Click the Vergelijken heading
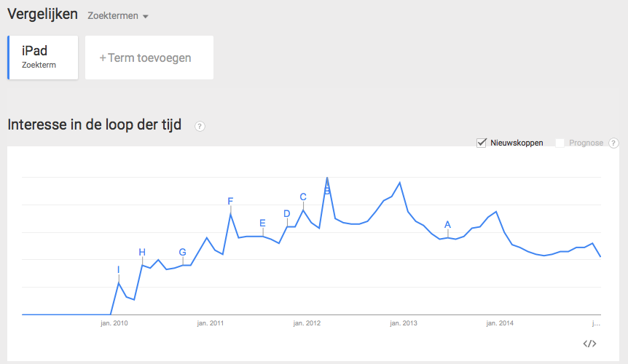The height and width of the screenshot is (364, 628). click(42, 15)
